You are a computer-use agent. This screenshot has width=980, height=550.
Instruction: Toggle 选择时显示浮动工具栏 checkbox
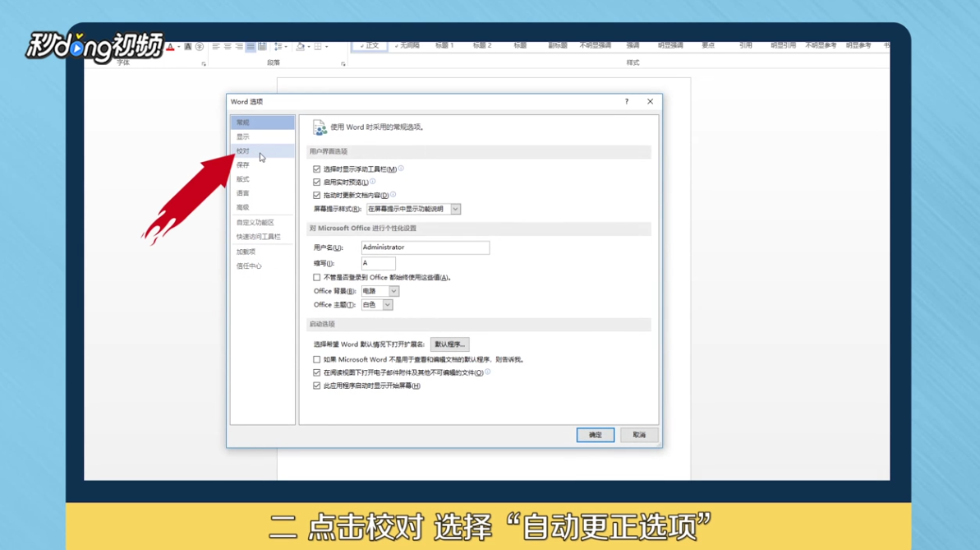[317, 169]
